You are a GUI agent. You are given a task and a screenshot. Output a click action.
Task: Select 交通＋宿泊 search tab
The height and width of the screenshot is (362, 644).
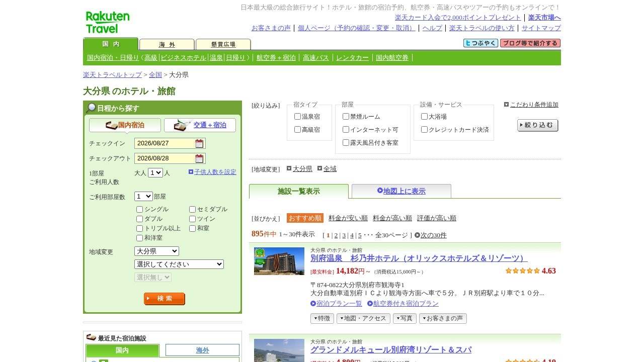[x=200, y=125]
